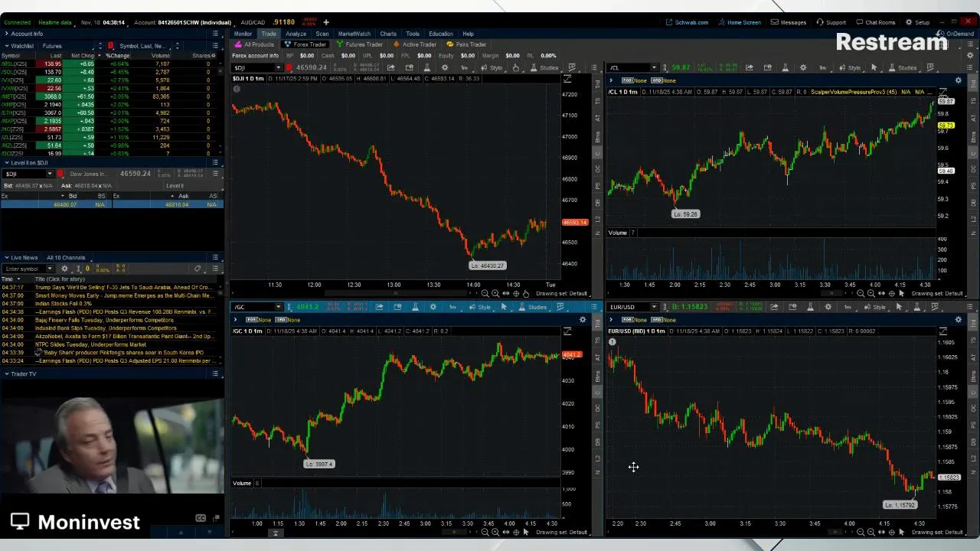Screen dimensions: 980x551
Task: Open 'Indian Stocks Fall 0.3%' headline
Action: coord(63,304)
